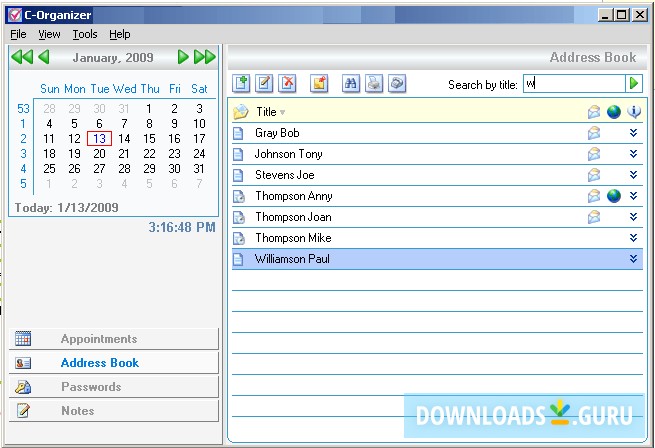Expand details for Thompson Mike
This screenshot has height=448, width=655.
(633, 238)
